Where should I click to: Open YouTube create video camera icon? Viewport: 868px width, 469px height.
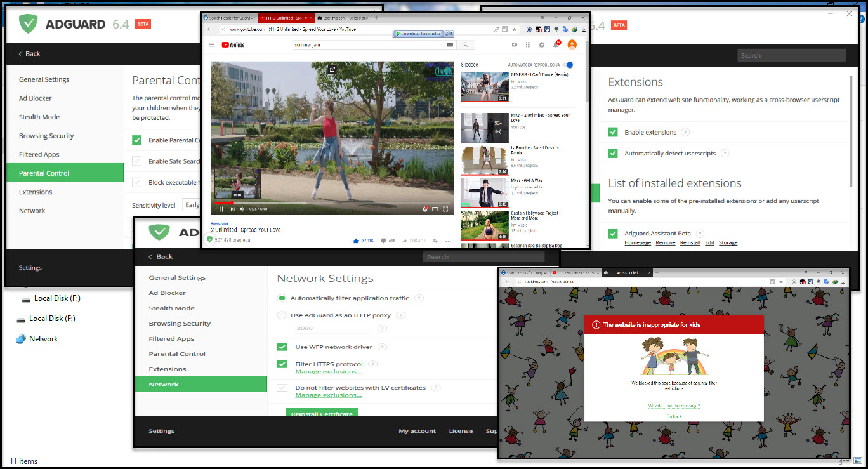[515, 44]
